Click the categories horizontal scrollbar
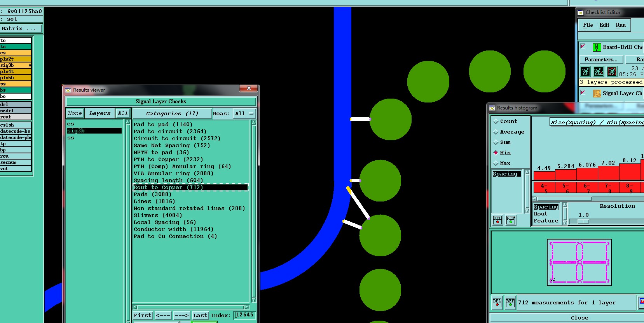The height and width of the screenshot is (323, 644). click(x=190, y=307)
